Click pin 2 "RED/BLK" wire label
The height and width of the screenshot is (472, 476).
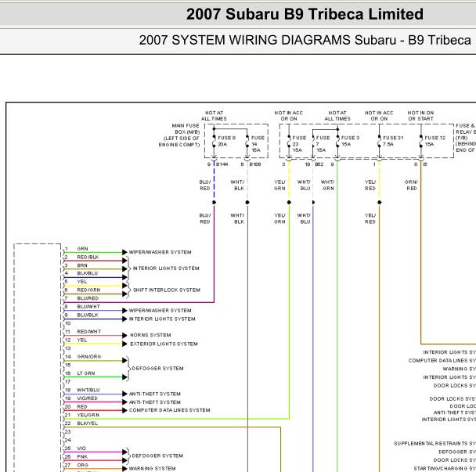coord(88,257)
